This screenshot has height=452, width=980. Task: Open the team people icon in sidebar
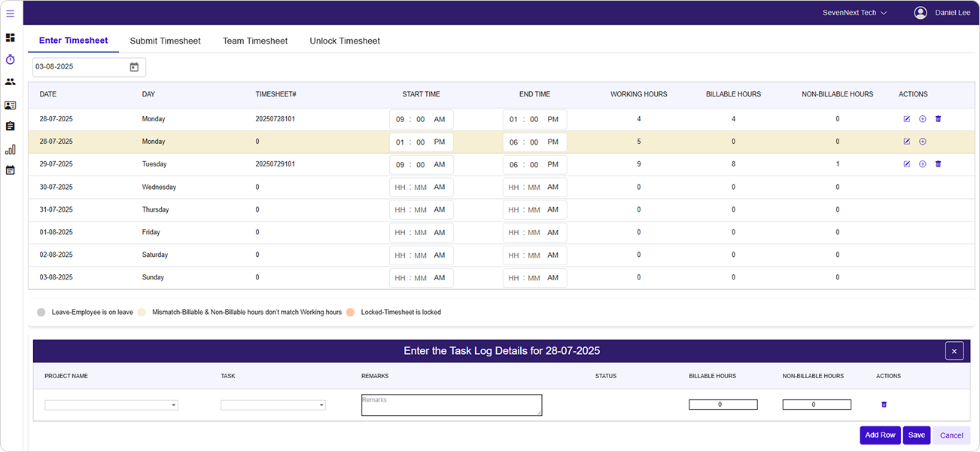coord(10,82)
